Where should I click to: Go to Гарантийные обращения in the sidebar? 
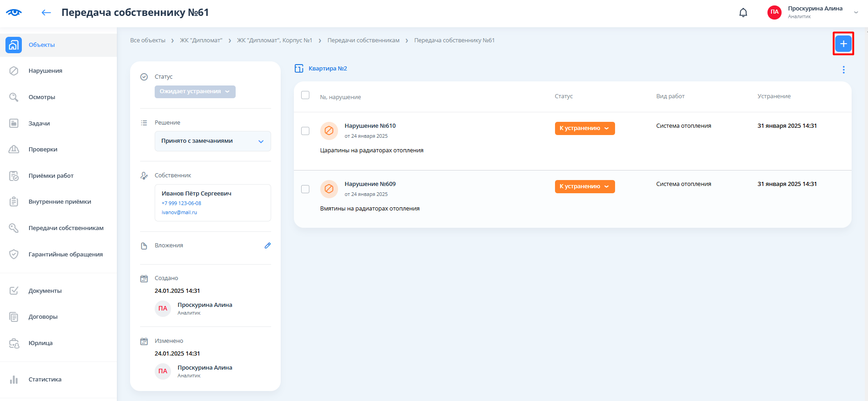pyautogui.click(x=66, y=255)
